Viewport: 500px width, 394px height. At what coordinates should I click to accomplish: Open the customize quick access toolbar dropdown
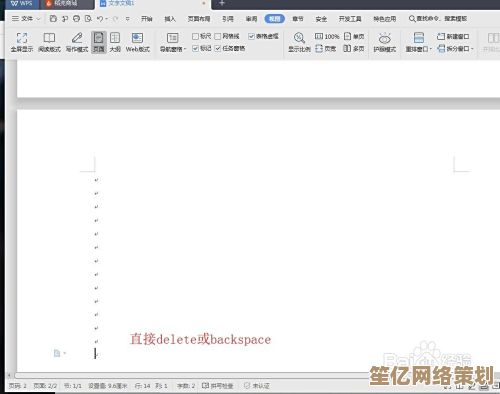tap(127, 19)
